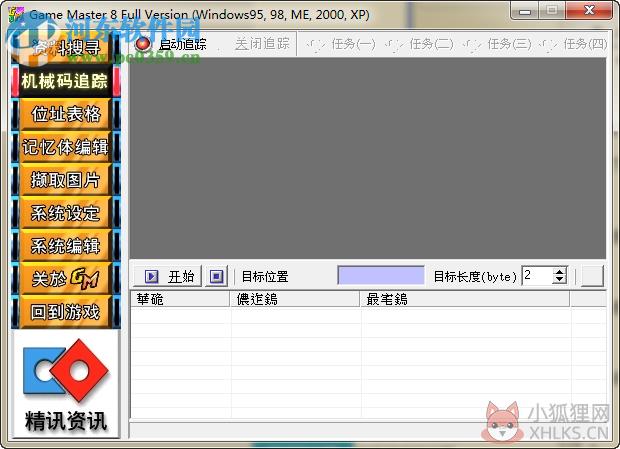
Task: Click the 关闭追踪 stop tracking button
Action: pos(262,44)
